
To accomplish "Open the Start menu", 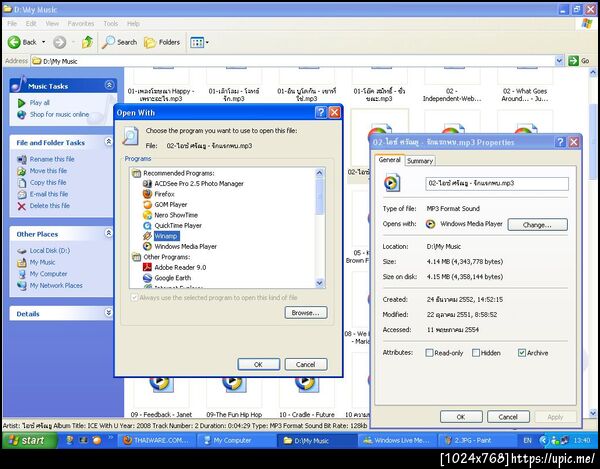I will (x=30, y=441).
